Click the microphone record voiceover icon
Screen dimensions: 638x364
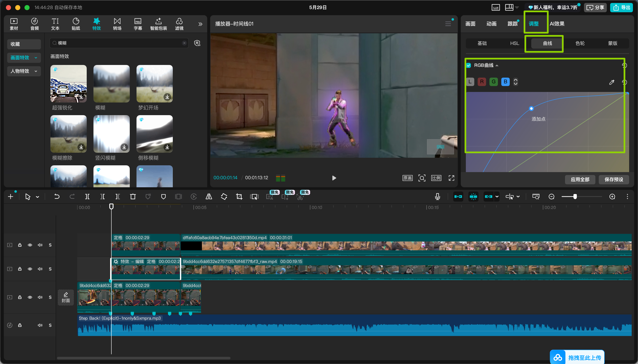point(437,197)
